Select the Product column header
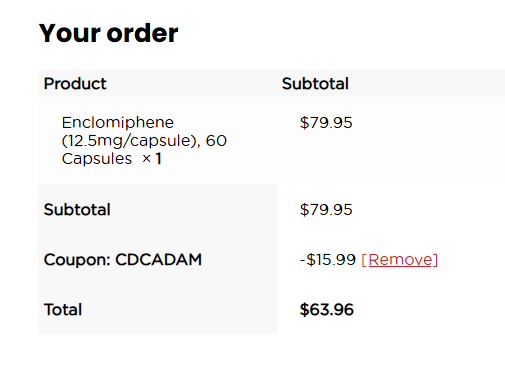 [75, 83]
